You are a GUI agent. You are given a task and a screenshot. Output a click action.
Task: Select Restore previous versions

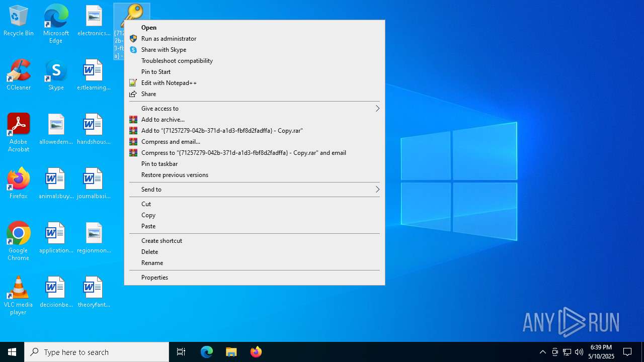[x=255, y=175]
